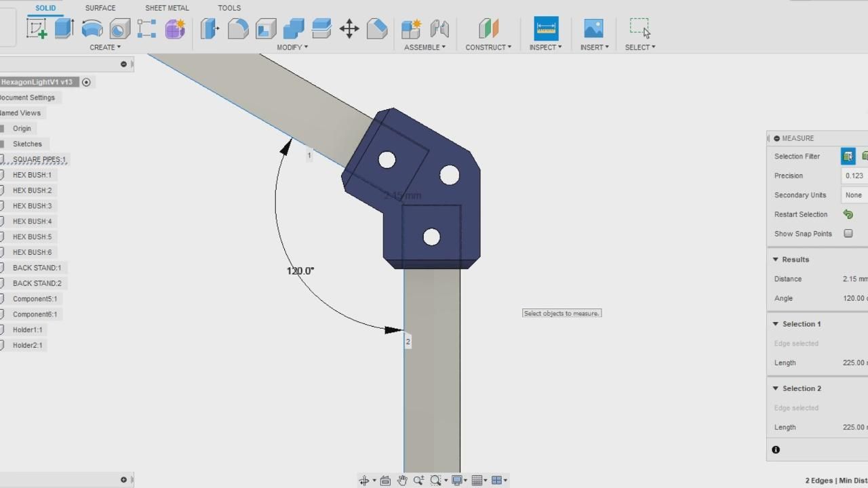Select the Create Sketch tool icon
Screen dimensions: 868x488
pos(37,28)
